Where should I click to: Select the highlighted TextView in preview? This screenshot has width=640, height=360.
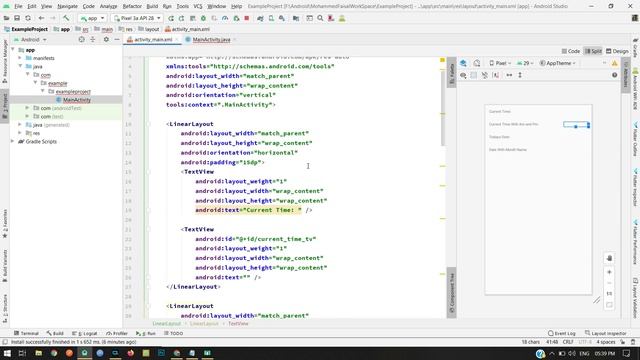pyautogui.click(x=576, y=124)
